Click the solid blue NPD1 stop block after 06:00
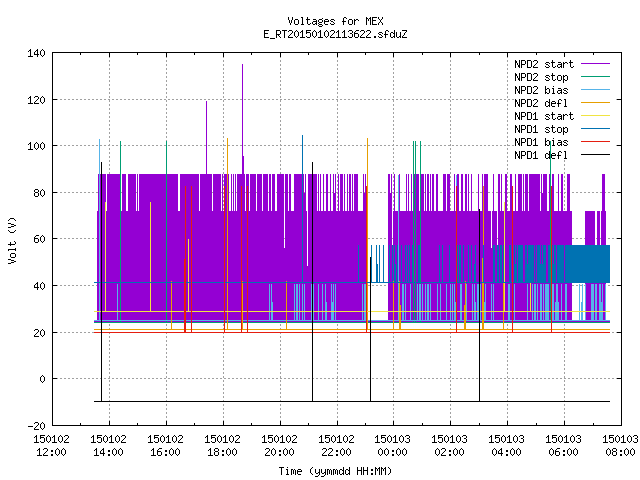 588,264
